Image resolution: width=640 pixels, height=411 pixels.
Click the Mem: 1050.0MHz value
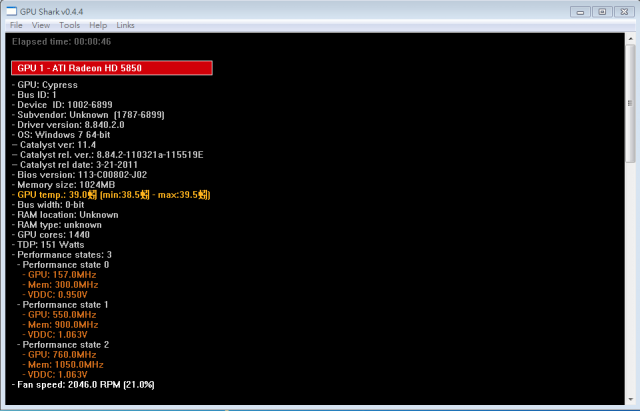pos(63,365)
